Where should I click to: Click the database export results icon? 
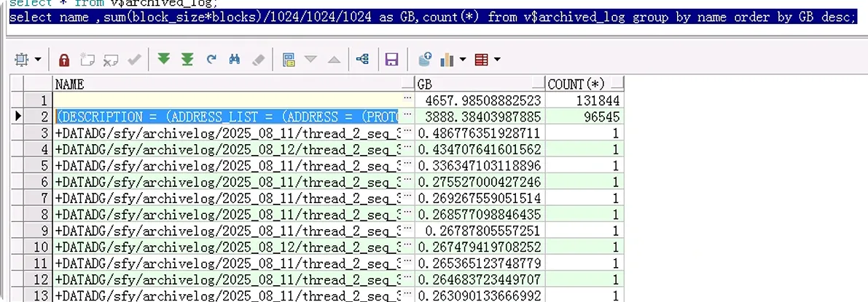point(425,59)
